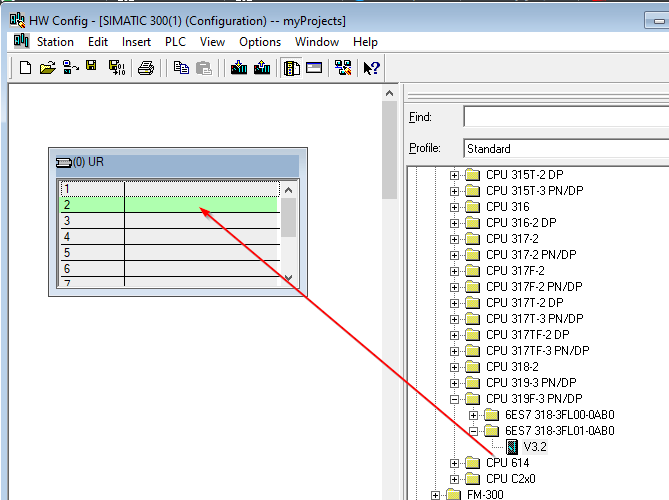This screenshot has height=500, width=669.
Task: Click the Save floppy disk icon
Action: point(91,65)
